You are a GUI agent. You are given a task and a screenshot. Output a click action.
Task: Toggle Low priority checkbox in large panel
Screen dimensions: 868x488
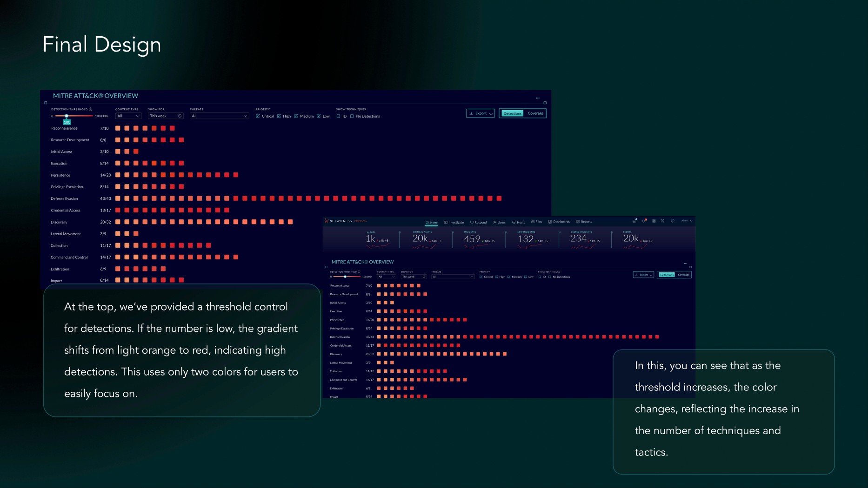click(x=319, y=116)
